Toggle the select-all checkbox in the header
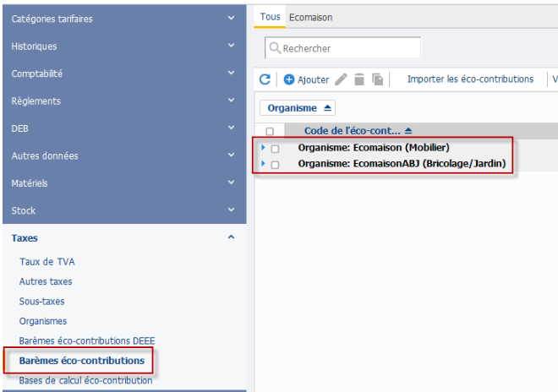This screenshot has height=392, width=558. pos(270,131)
